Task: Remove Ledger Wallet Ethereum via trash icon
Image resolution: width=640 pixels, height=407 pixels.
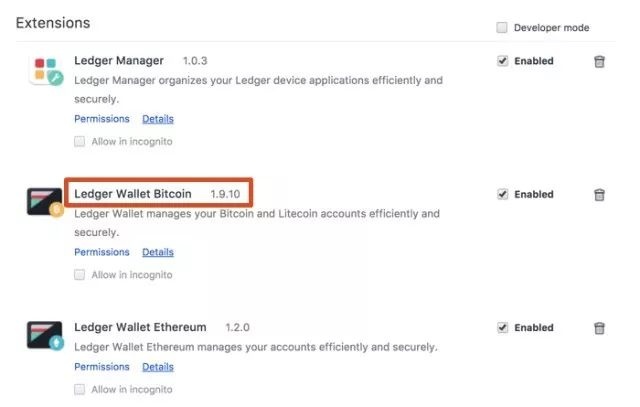Action: [x=599, y=327]
